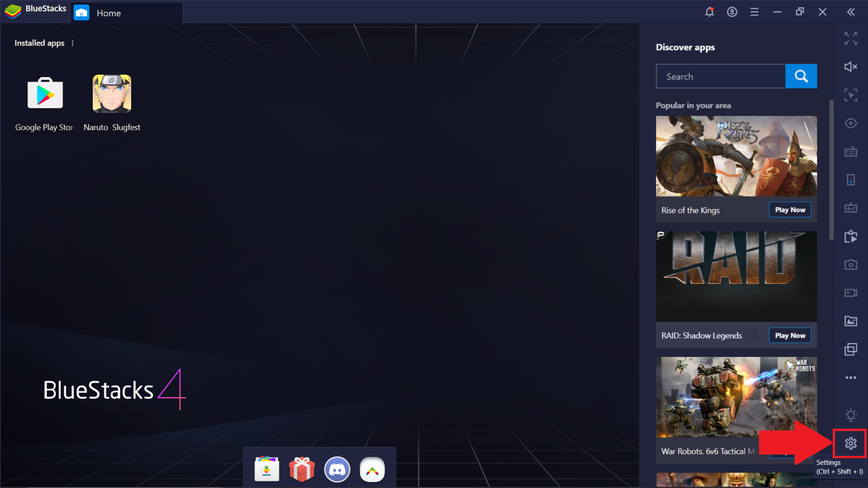
Task: Open the hamburger menu in title bar
Action: click(754, 12)
